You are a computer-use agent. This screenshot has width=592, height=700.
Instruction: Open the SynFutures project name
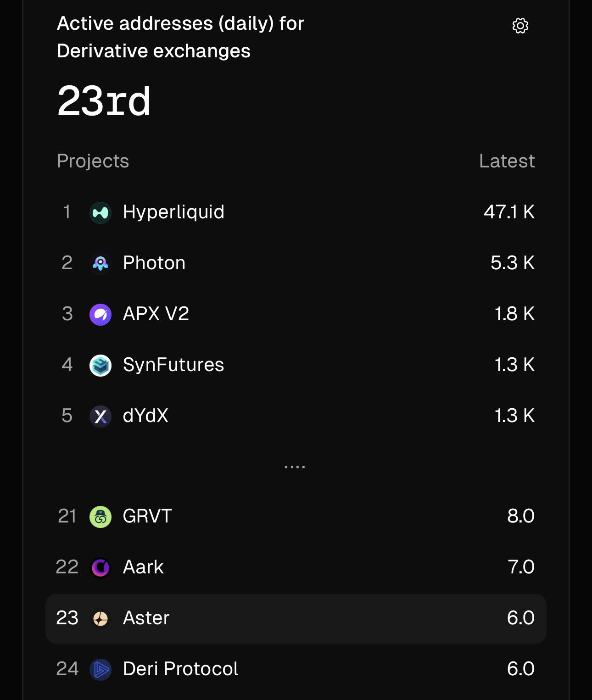[x=173, y=365]
